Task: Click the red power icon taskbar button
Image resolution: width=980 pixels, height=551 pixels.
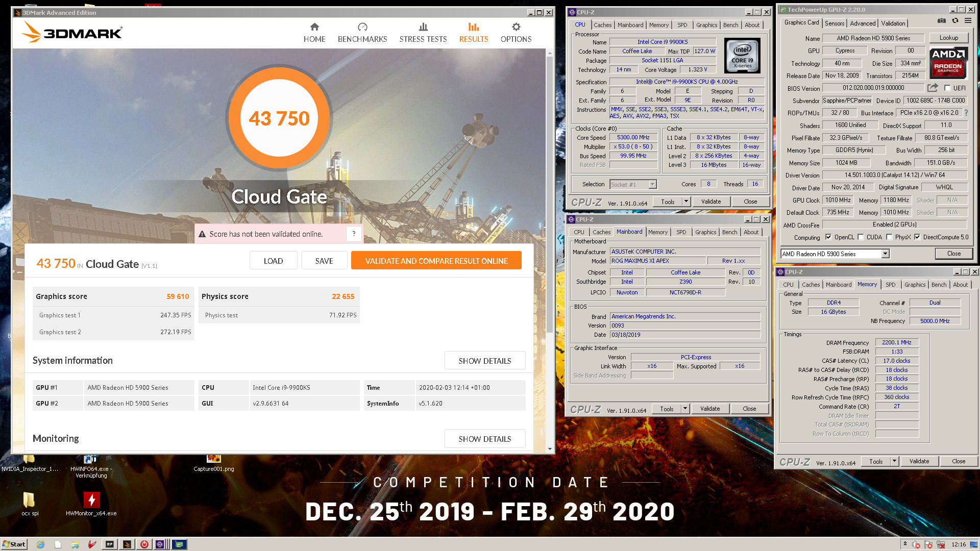Action: pos(144,544)
